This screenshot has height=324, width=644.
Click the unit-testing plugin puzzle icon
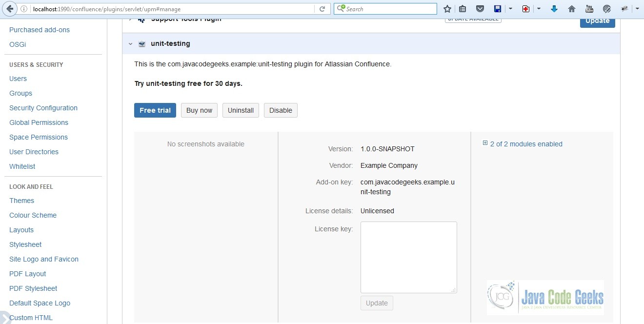[141, 43]
